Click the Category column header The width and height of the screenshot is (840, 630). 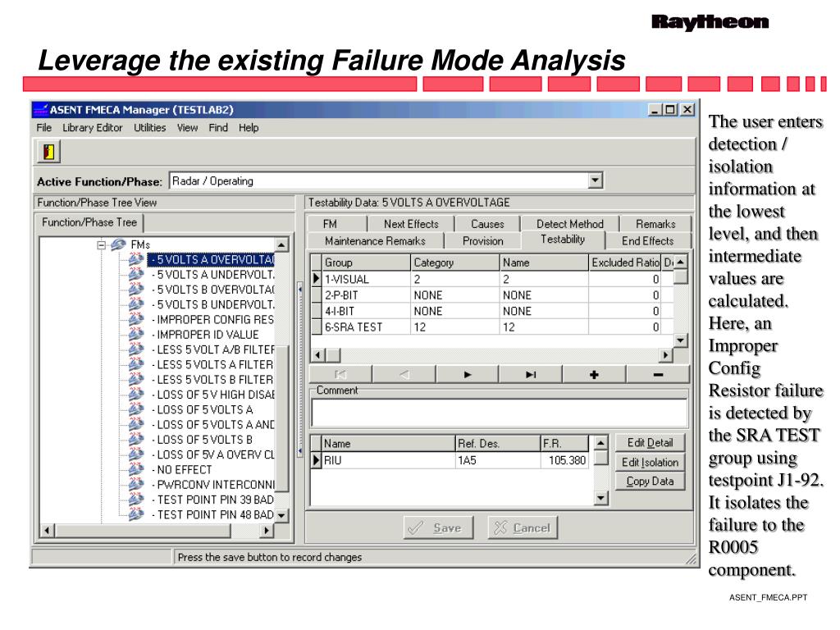[x=454, y=262]
